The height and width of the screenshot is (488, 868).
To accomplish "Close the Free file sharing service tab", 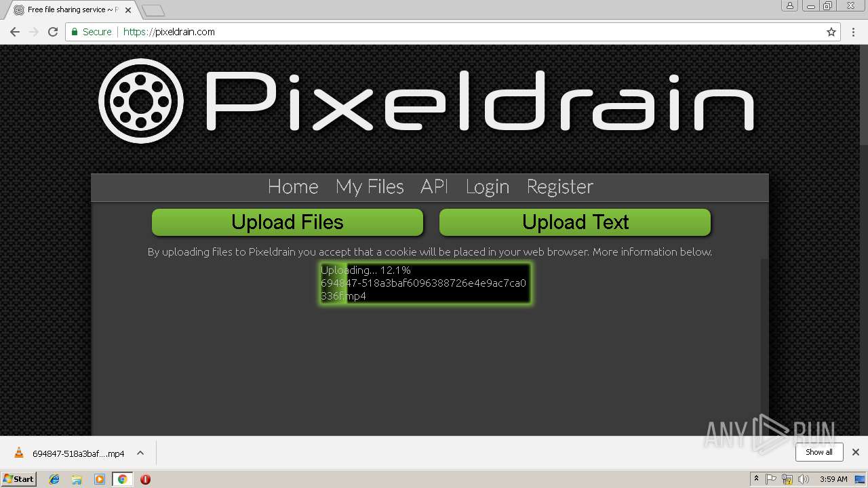I will pos(128,10).
